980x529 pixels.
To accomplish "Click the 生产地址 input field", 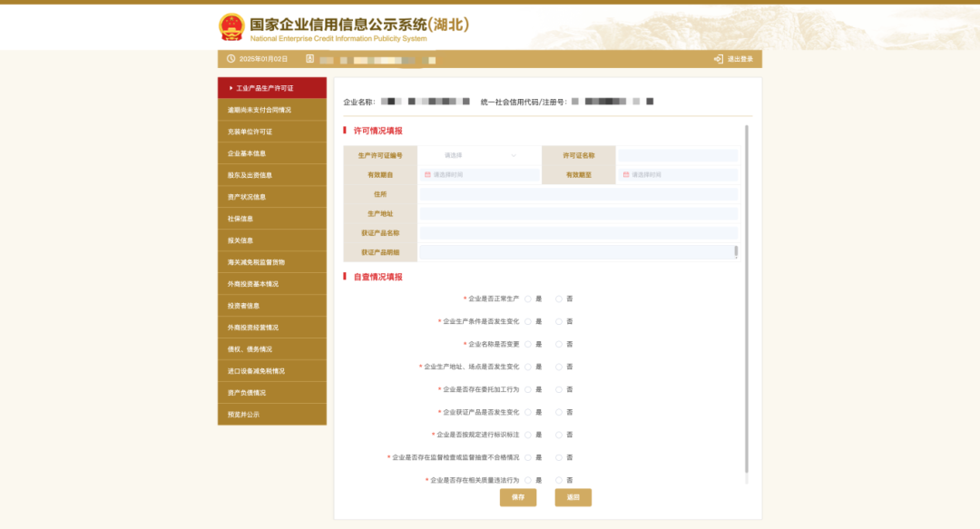I will click(579, 214).
